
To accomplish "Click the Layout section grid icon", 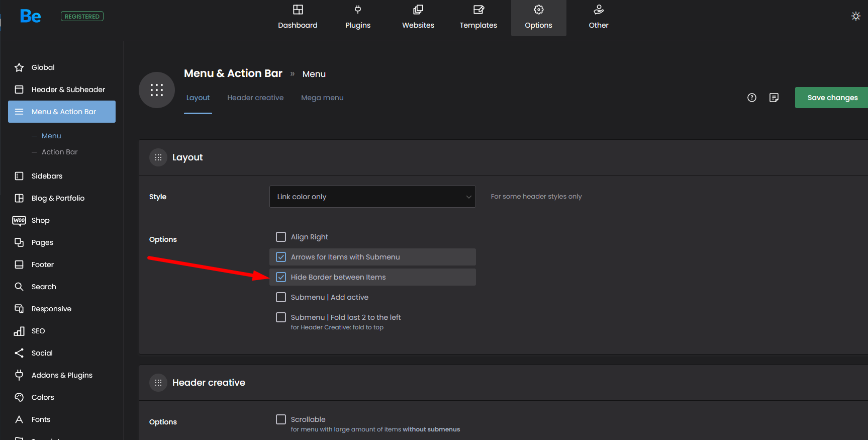I will click(x=158, y=157).
